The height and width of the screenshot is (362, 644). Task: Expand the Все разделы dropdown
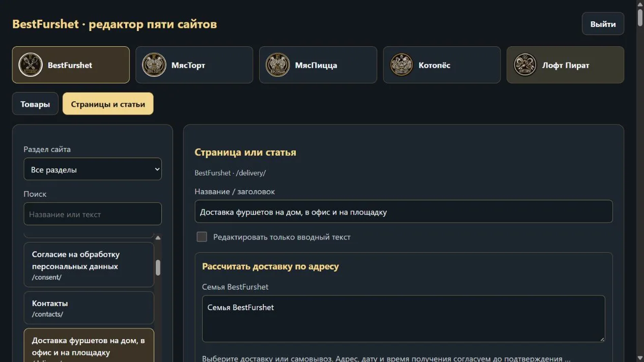point(93,169)
